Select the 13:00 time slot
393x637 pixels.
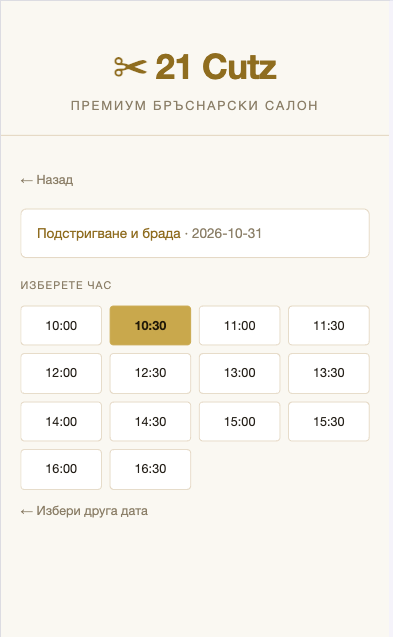pos(240,373)
